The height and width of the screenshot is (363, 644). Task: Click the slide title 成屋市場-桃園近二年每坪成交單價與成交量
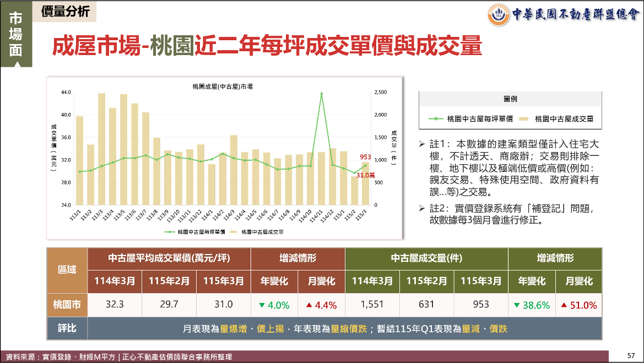click(267, 46)
